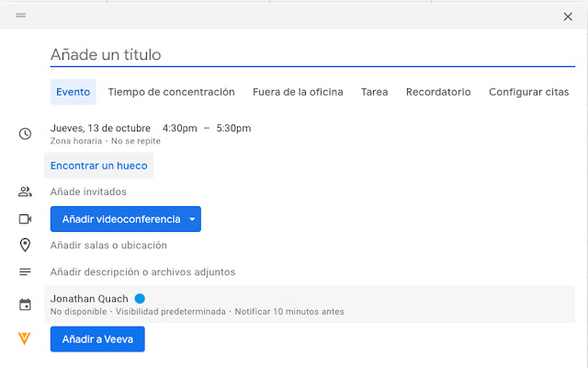
Task: Click the 'Encontrar un hueco' button
Action: point(99,166)
